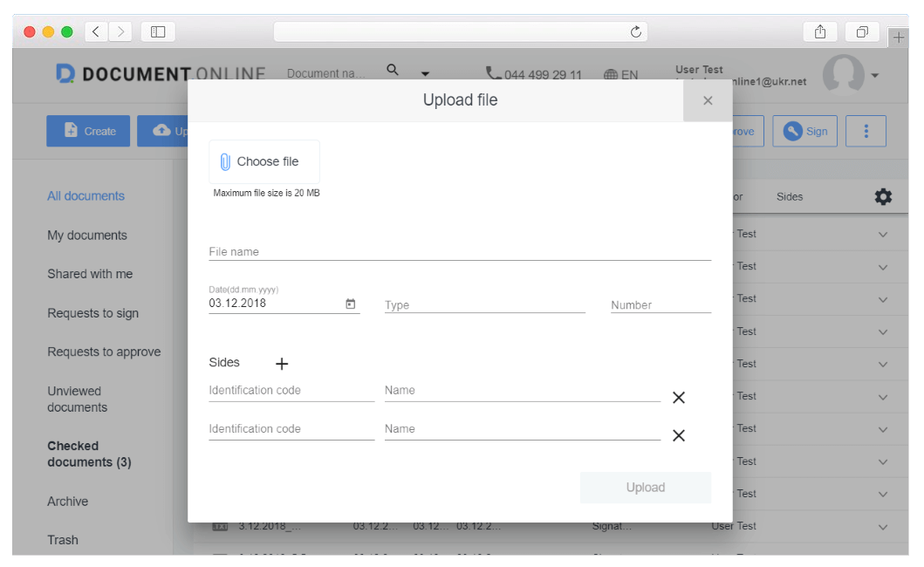
Task: Expand the search filter dropdown arrow
Action: coord(426,74)
